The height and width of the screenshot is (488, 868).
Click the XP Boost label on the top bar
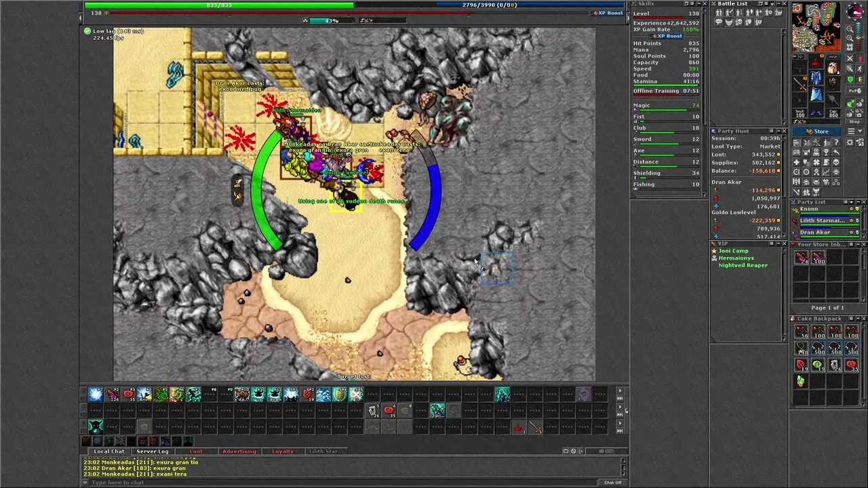(x=608, y=13)
